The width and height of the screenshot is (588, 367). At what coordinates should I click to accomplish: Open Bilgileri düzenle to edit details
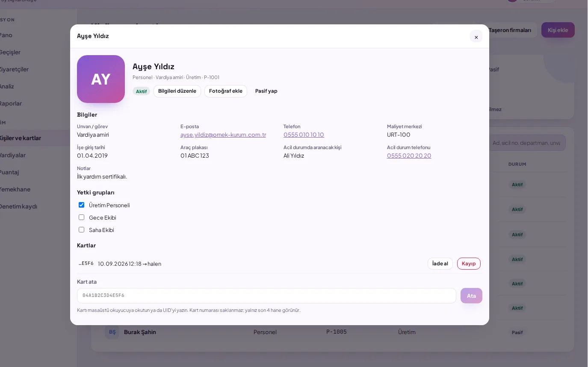[177, 91]
